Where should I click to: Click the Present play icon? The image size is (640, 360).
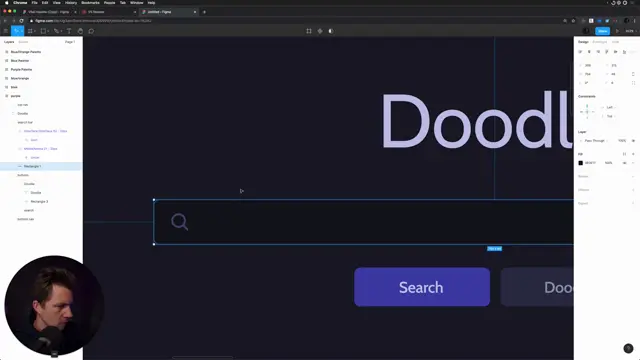coord(618,31)
